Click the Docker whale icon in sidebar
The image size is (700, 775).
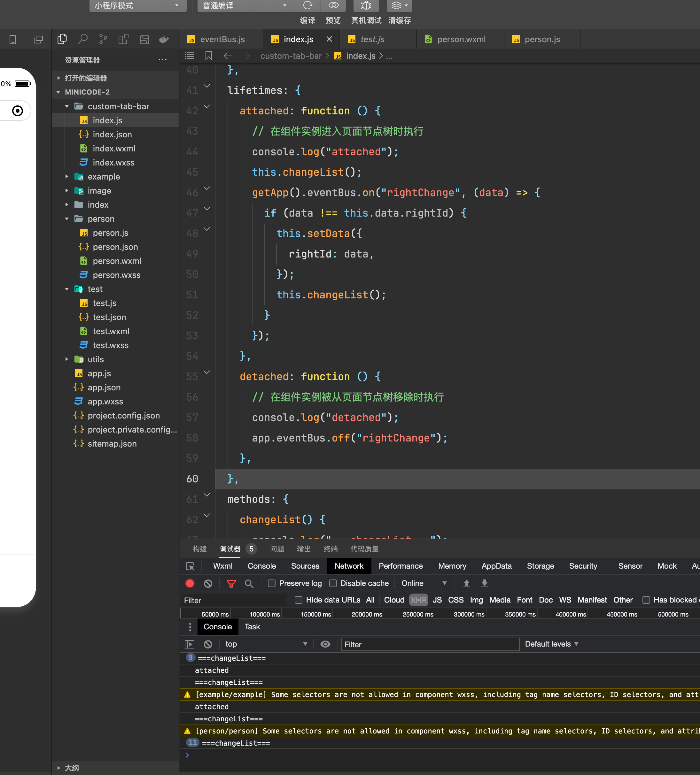pos(164,39)
